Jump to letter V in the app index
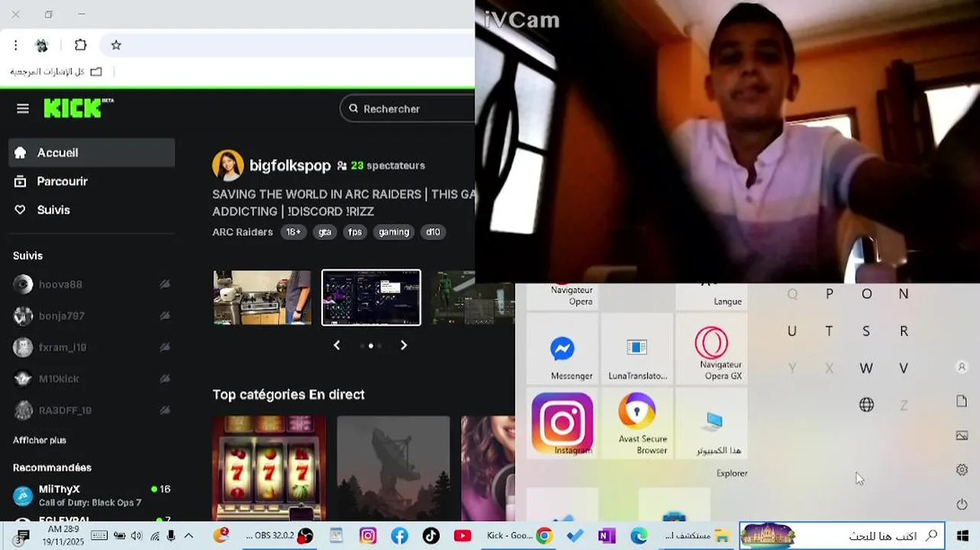Image resolution: width=980 pixels, height=550 pixels. 904,368
